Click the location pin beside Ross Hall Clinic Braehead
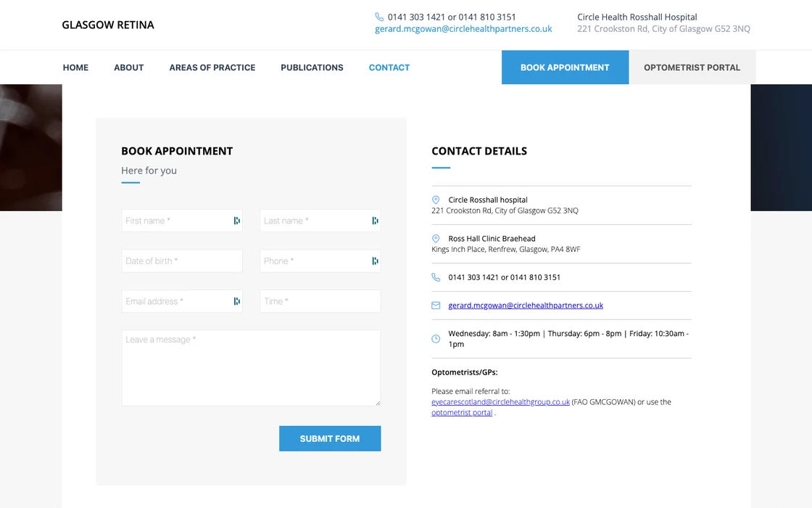This screenshot has height=508, width=812. 436,239
